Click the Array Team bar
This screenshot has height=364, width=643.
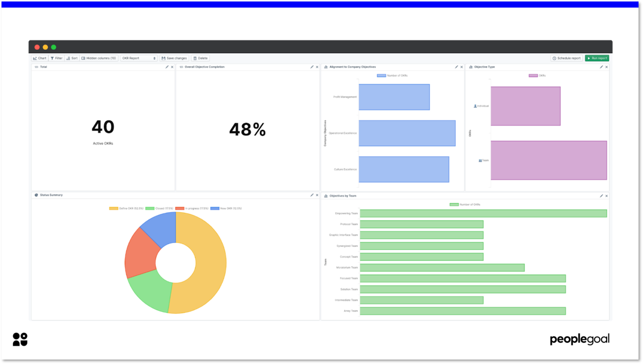463,311
